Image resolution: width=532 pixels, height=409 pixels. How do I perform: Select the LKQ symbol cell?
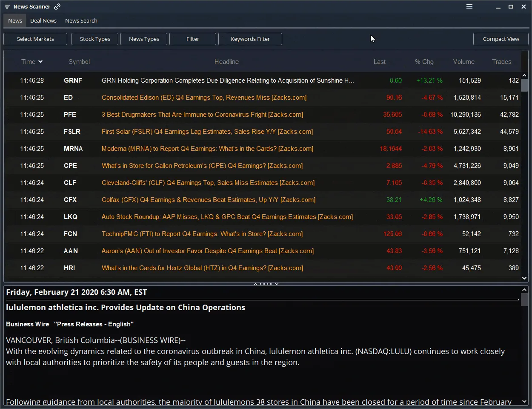click(71, 217)
